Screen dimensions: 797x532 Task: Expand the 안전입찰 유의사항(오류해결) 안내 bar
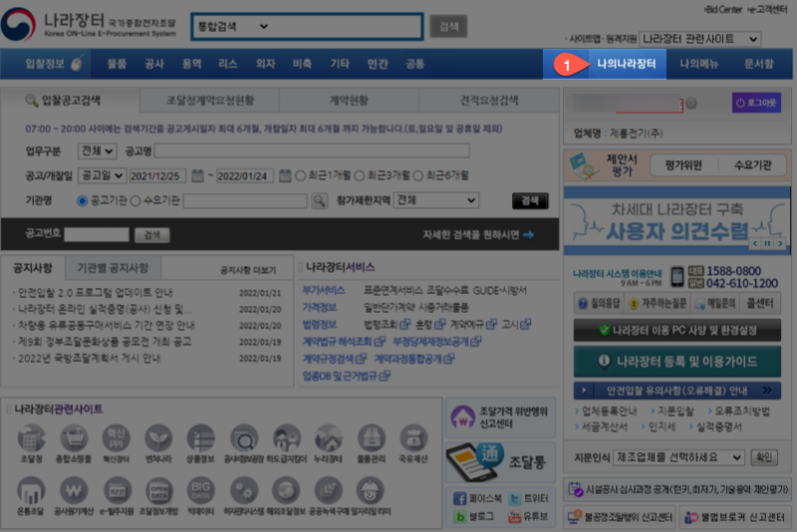pos(677,391)
